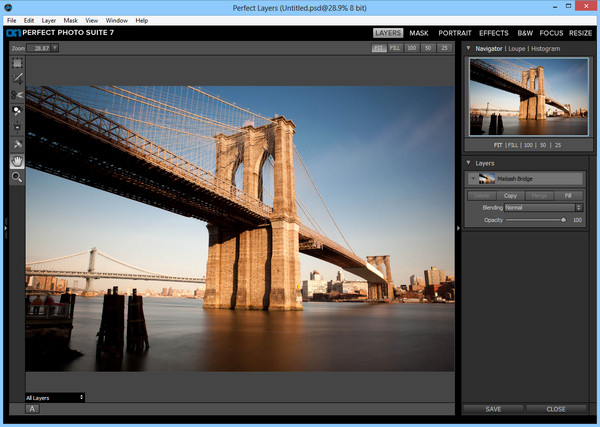The width and height of the screenshot is (600, 427).
Task: Toggle the FIT view mode button
Action: pyautogui.click(x=379, y=47)
